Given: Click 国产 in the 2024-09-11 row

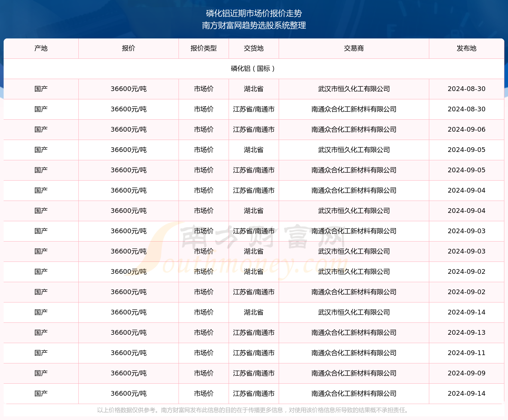Looking at the screenshot, I should 41,353.
